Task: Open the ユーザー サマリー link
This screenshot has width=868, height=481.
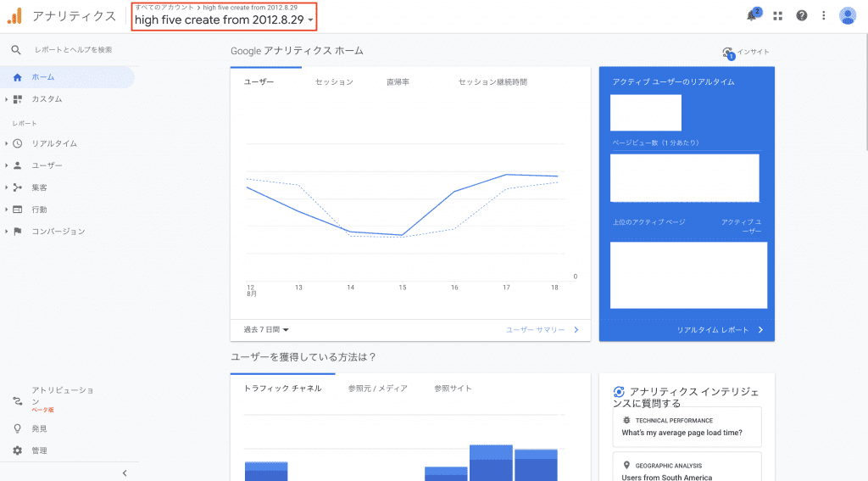Action: pos(542,330)
